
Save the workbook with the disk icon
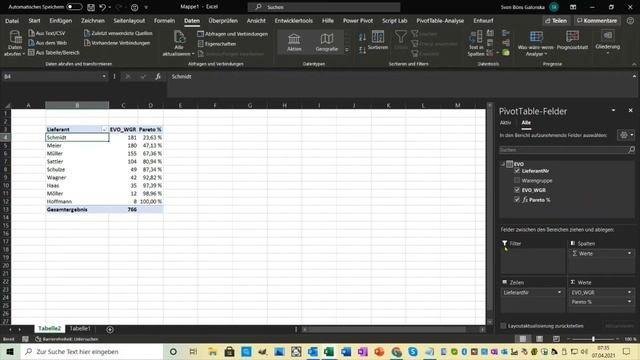point(91,7)
